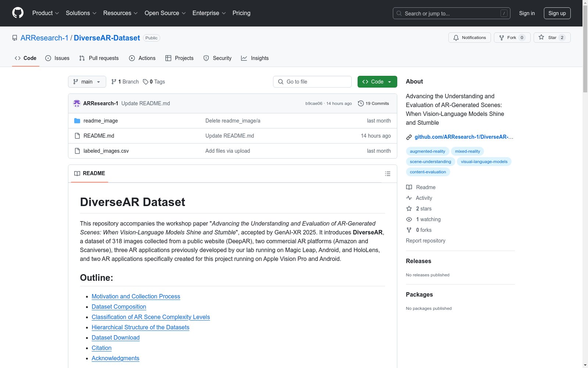
Task: Select the README tab in file viewer
Action: [x=90, y=174]
